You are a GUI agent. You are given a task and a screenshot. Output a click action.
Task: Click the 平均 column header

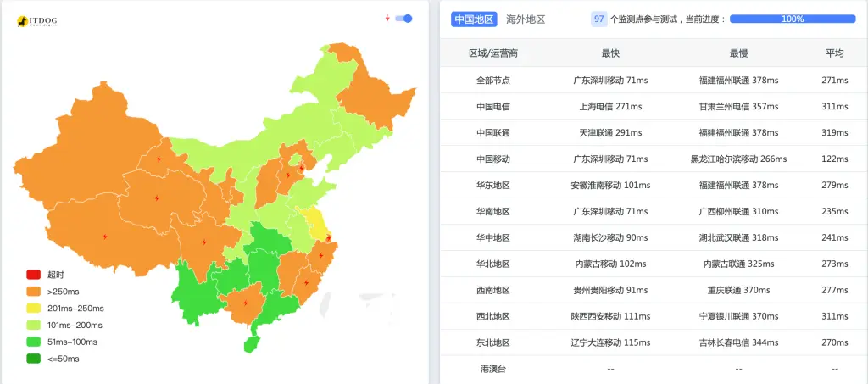835,53
